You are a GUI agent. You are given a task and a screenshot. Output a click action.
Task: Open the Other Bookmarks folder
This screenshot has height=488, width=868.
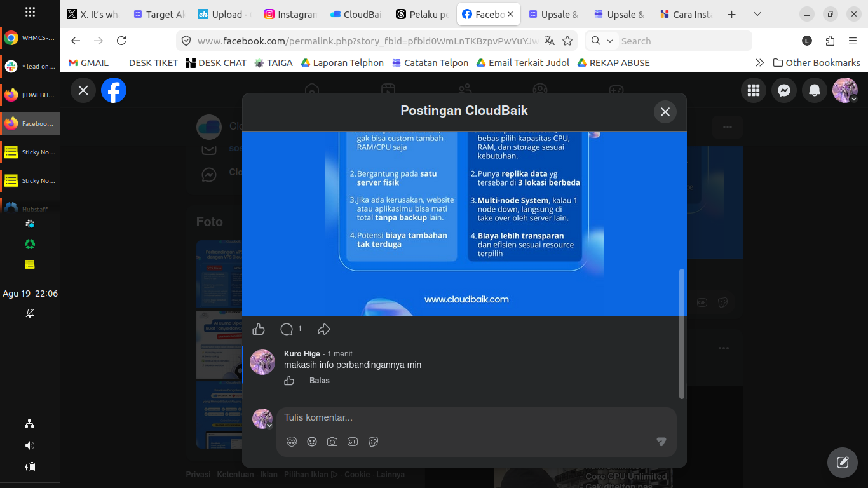(817, 63)
